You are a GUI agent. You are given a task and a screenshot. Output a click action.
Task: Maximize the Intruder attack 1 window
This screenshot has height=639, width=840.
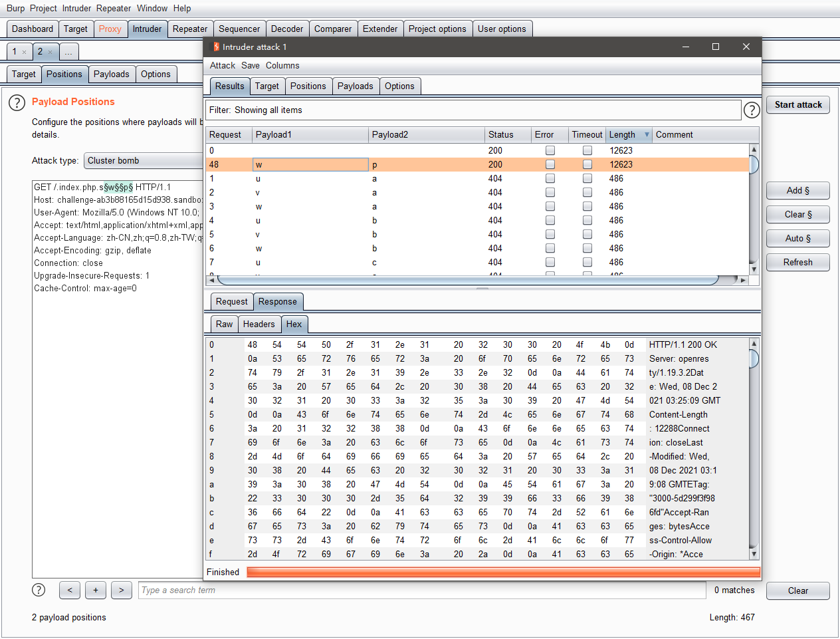tap(716, 47)
